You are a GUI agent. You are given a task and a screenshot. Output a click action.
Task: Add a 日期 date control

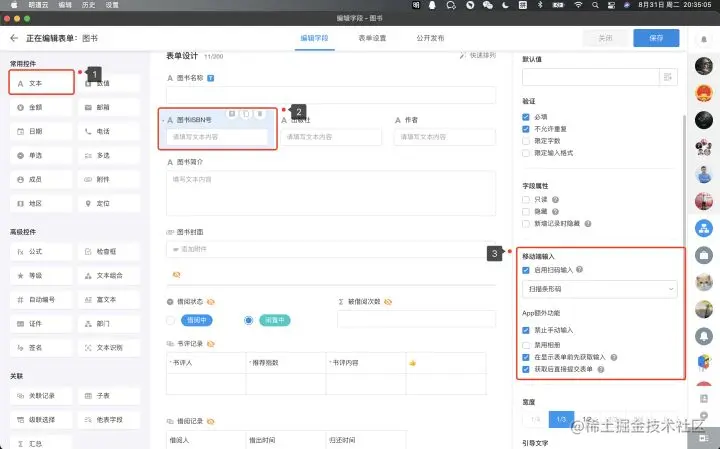[41, 131]
